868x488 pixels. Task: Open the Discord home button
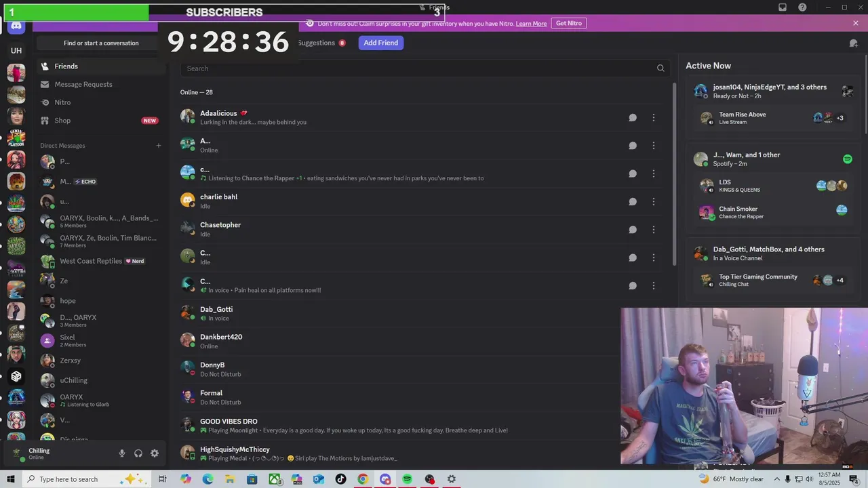16,26
